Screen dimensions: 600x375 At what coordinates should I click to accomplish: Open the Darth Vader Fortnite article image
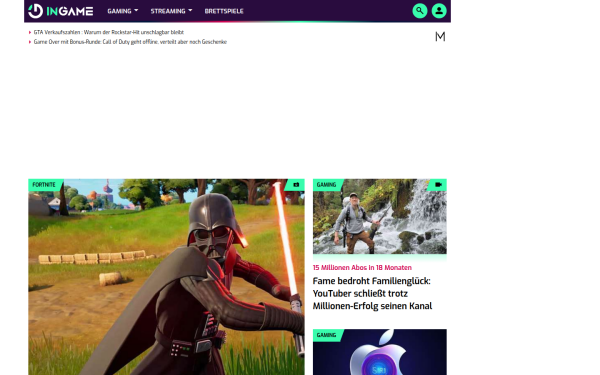[x=166, y=277]
